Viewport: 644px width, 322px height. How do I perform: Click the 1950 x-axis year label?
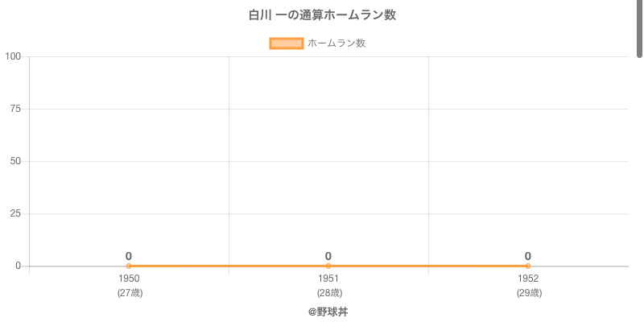click(129, 279)
